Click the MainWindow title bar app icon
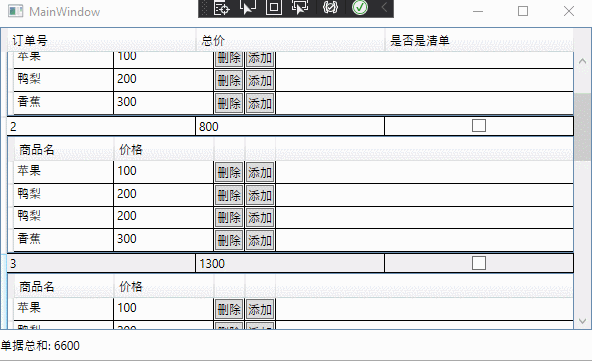This screenshot has width=592, height=361. coord(15,11)
